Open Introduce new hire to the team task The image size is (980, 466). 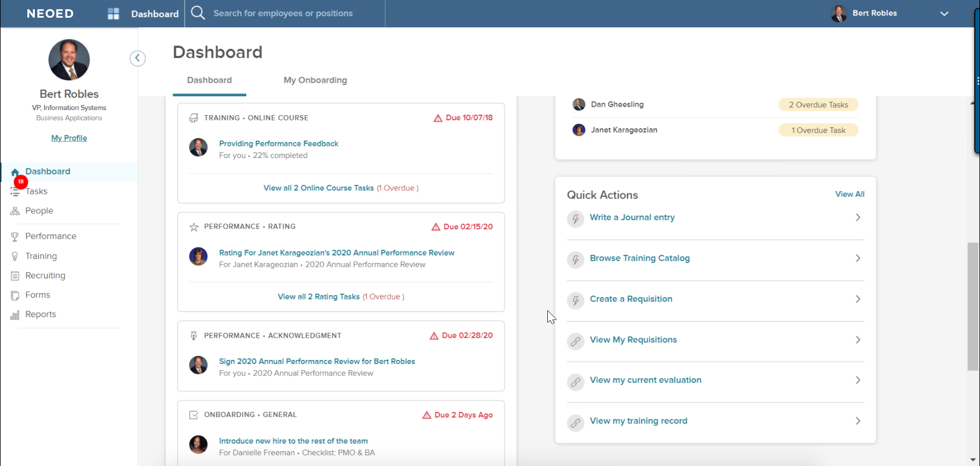294,441
